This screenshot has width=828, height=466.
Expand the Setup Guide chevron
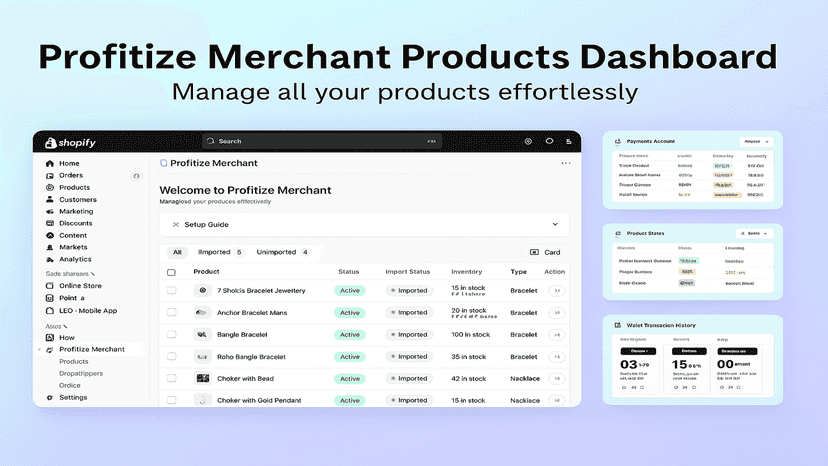pyautogui.click(x=555, y=224)
